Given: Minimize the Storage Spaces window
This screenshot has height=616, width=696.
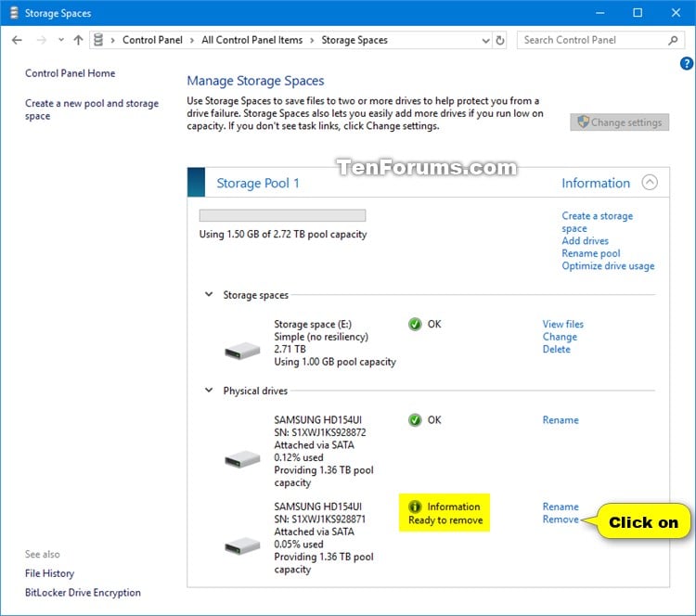Looking at the screenshot, I should tap(599, 12).
